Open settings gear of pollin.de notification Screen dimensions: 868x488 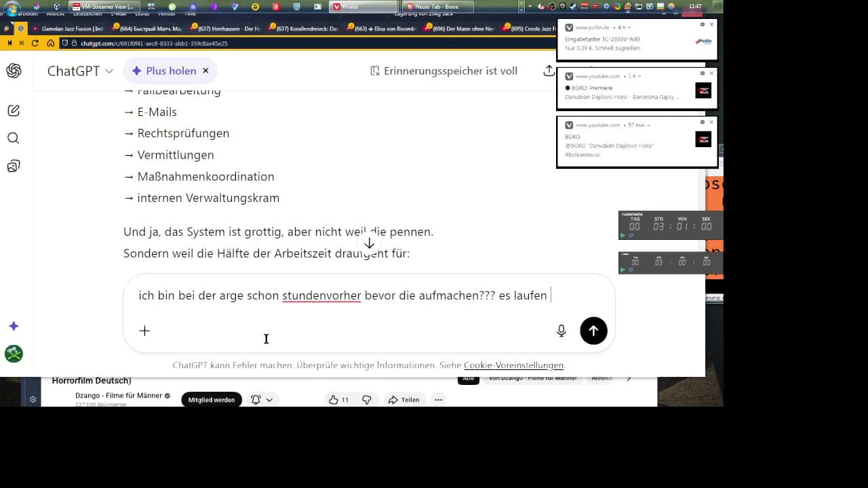703,24
